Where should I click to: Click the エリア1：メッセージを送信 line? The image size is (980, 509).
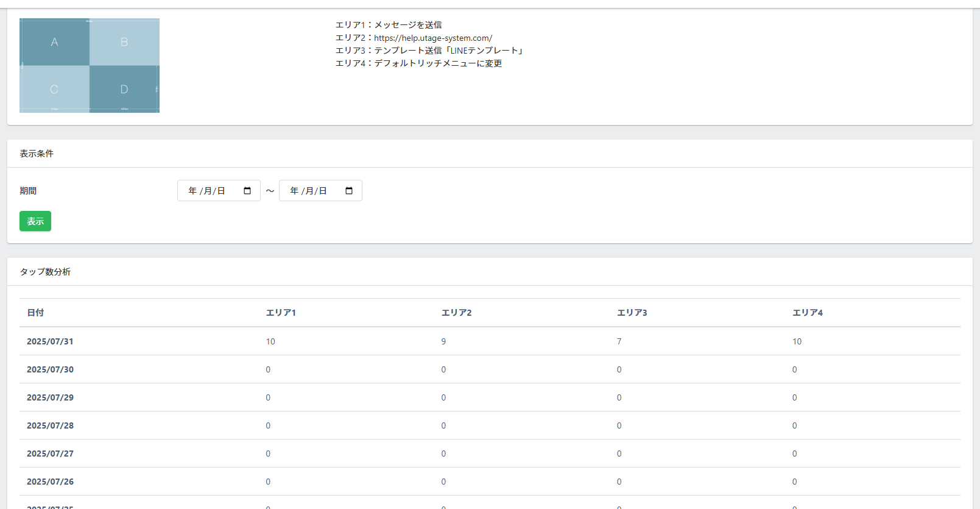(x=389, y=25)
